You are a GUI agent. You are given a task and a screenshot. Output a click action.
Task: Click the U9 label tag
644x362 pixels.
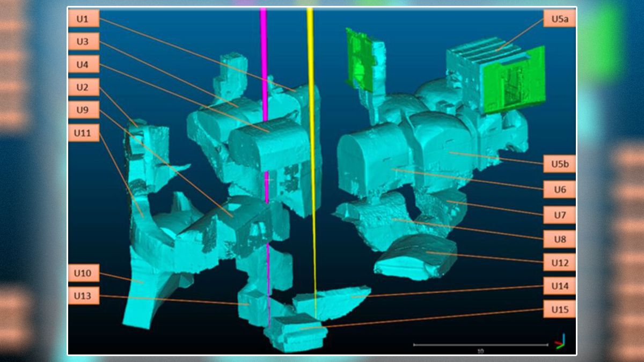pyautogui.click(x=84, y=110)
